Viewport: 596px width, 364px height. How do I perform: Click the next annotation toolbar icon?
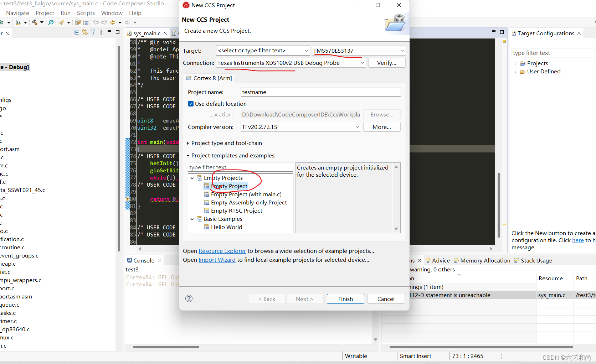(x=78, y=22)
